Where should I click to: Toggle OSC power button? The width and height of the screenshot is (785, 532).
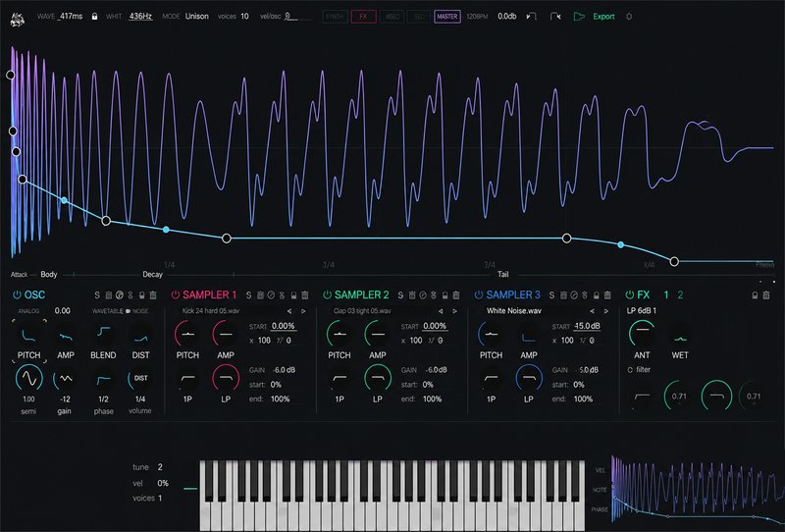click(17, 295)
